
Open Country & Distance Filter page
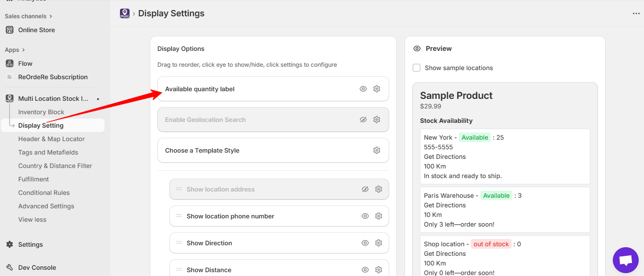[x=55, y=166]
